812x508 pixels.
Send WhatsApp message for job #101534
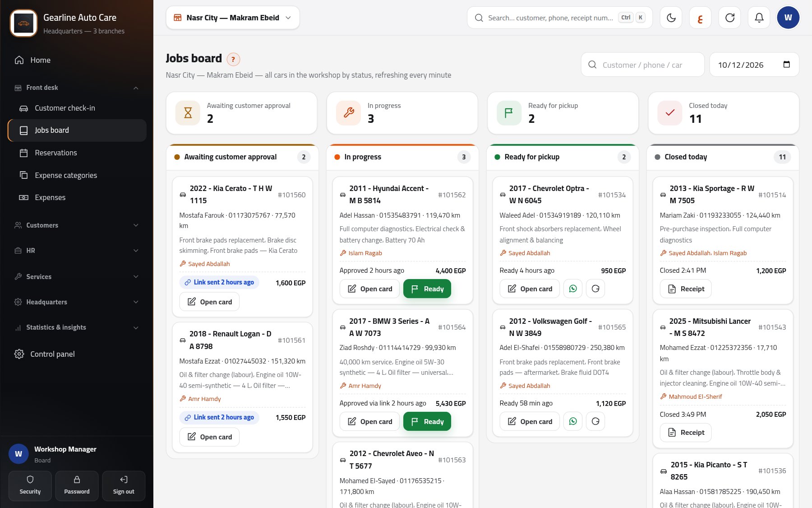[x=573, y=289]
